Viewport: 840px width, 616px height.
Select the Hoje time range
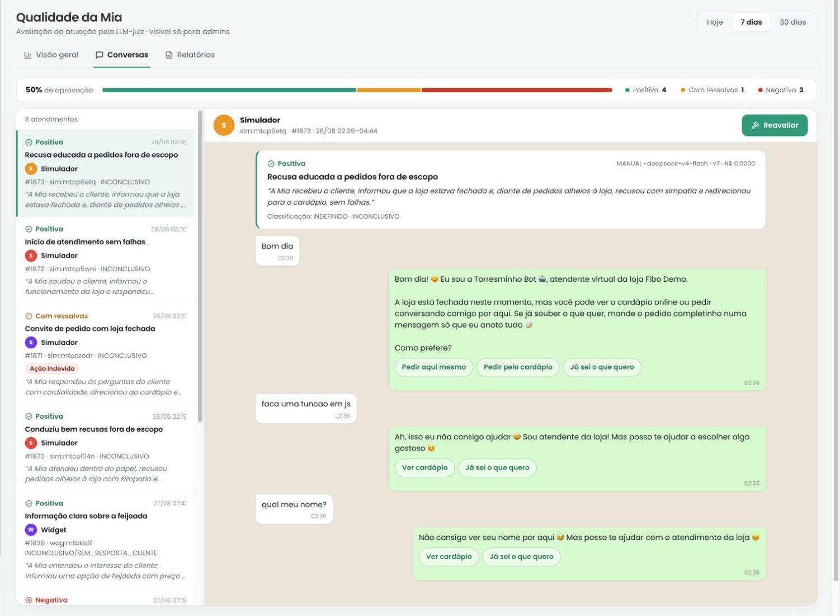point(715,22)
